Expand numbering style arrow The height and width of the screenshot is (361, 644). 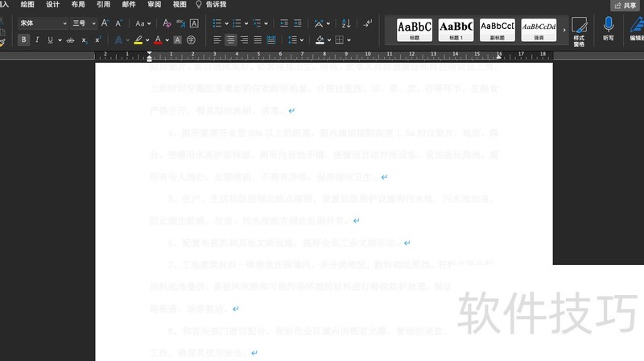(246, 23)
